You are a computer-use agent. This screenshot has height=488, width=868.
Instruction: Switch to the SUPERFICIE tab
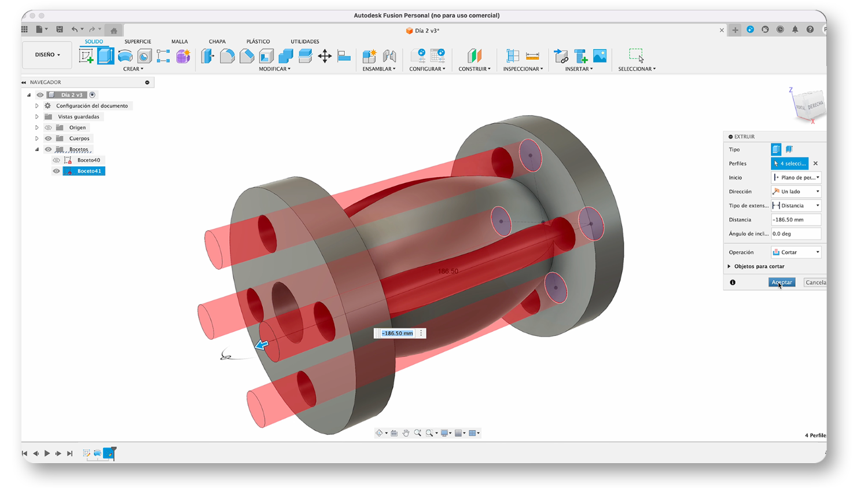pyautogui.click(x=138, y=42)
